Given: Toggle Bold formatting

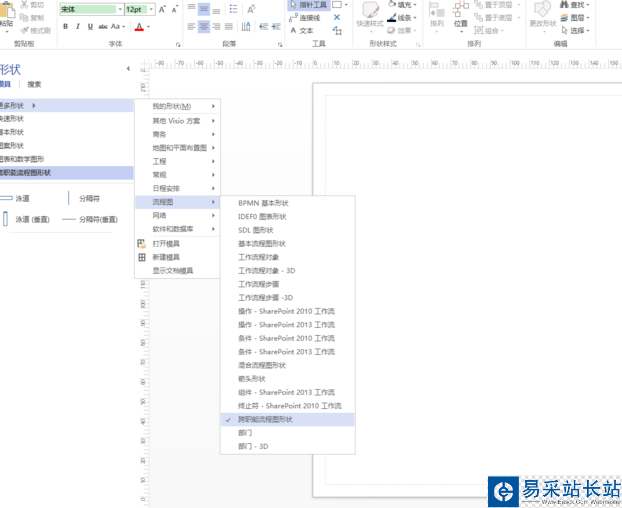Looking at the screenshot, I should (65, 27).
